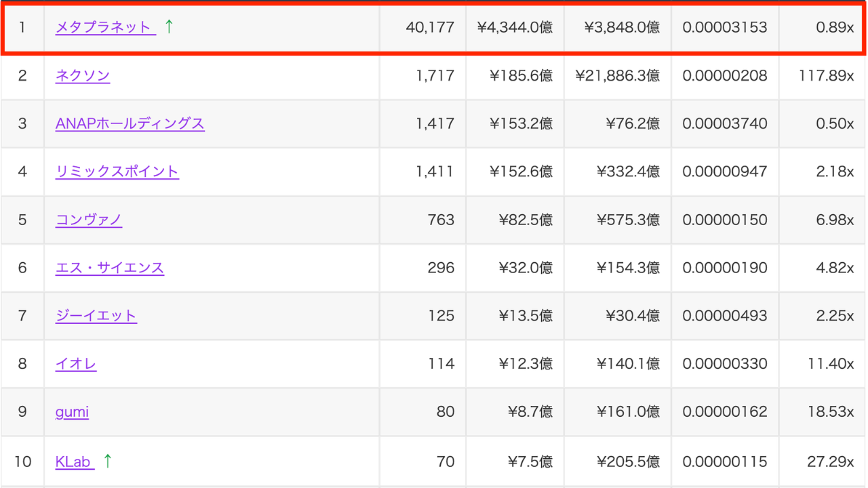Open the メタプラネット company link

(103, 28)
